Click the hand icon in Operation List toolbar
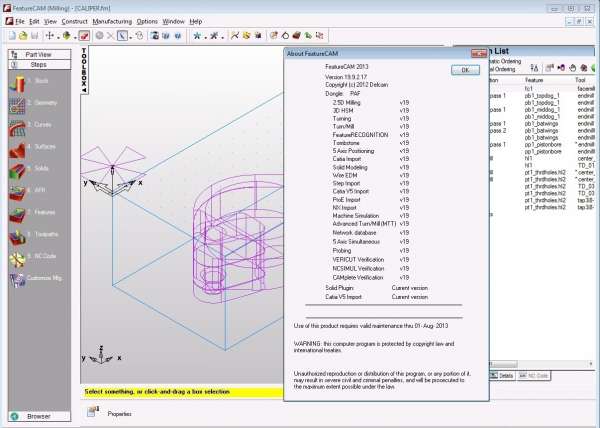 572,68
